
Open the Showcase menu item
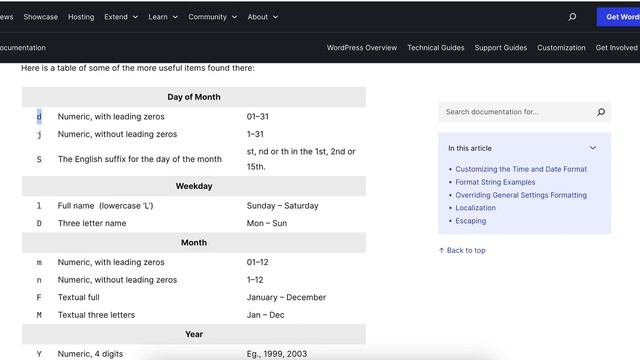40,17
